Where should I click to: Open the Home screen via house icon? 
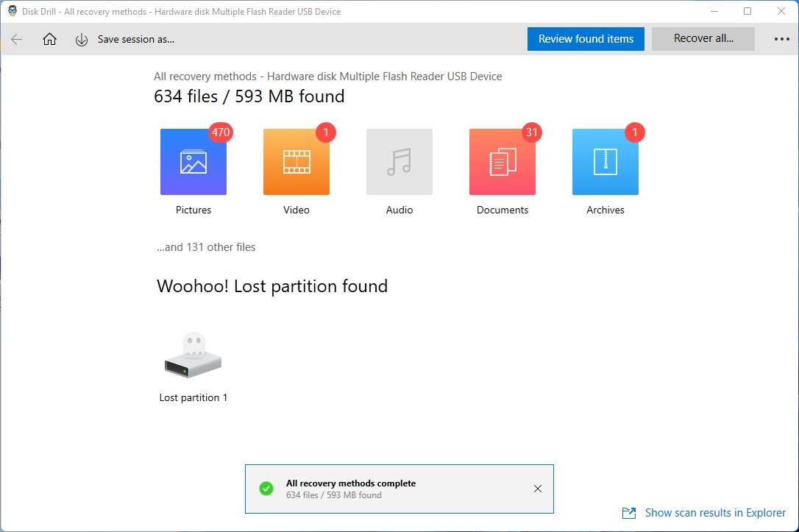49,39
